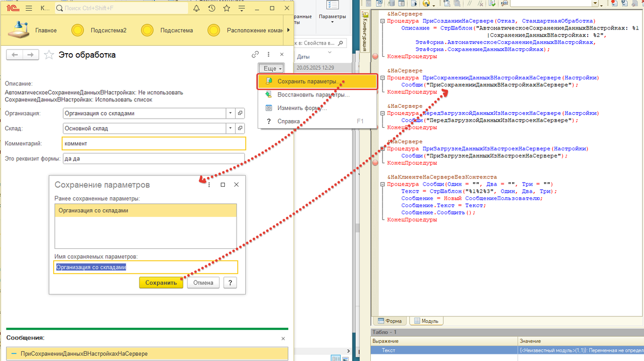The width and height of the screenshot is (644, 361).
Task: Open favorites star in the window header
Action: (227, 9)
